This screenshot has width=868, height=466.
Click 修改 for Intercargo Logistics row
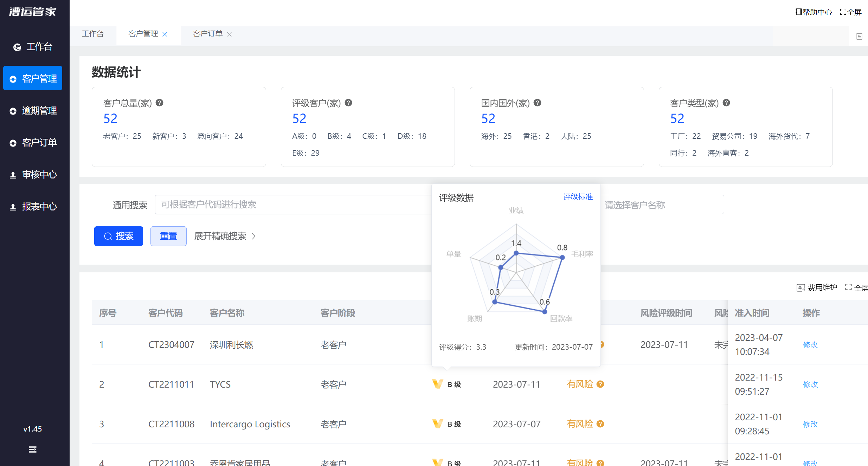tap(810, 424)
